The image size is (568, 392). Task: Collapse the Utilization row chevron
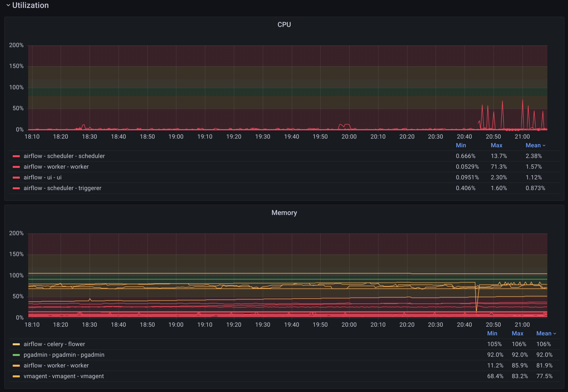point(8,6)
